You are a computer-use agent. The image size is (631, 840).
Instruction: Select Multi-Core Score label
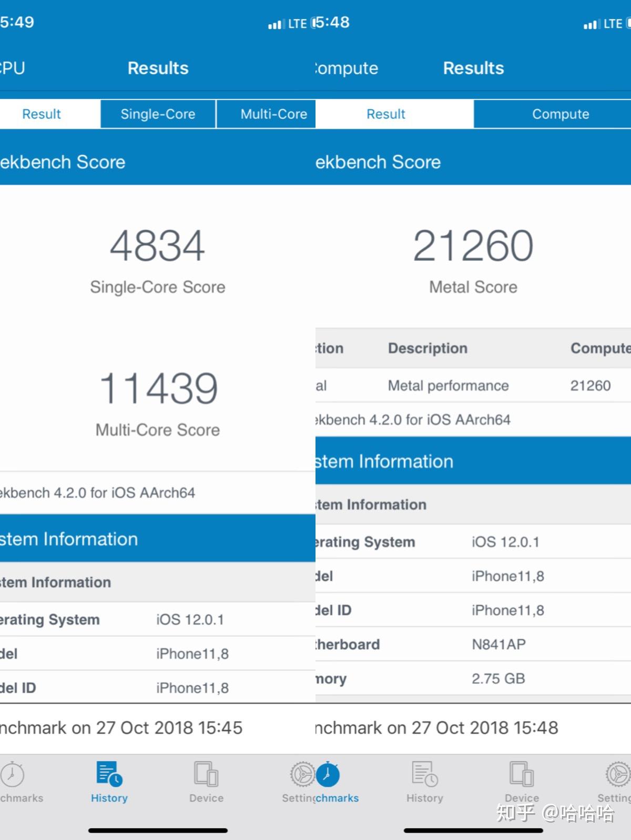[158, 430]
